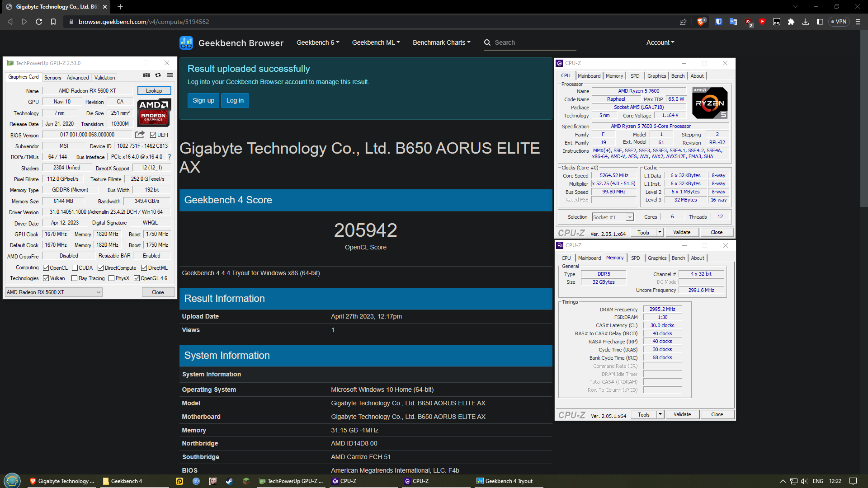Reload the page with the refresh icon
The image size is (868, 488).
point(39,22)
